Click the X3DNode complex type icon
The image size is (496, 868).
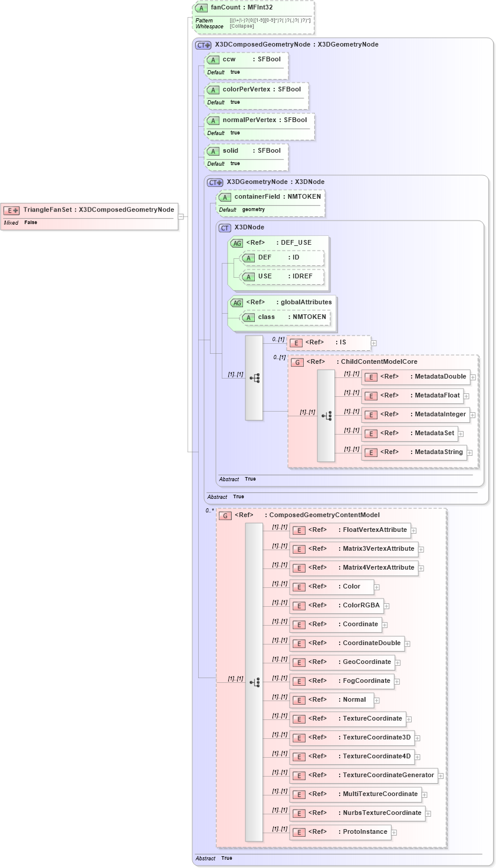[x=225, y=228]
